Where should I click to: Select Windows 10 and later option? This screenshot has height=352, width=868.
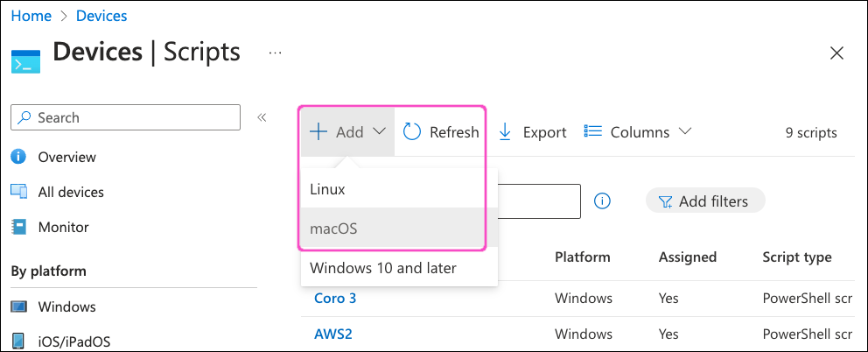pos(382,268)
